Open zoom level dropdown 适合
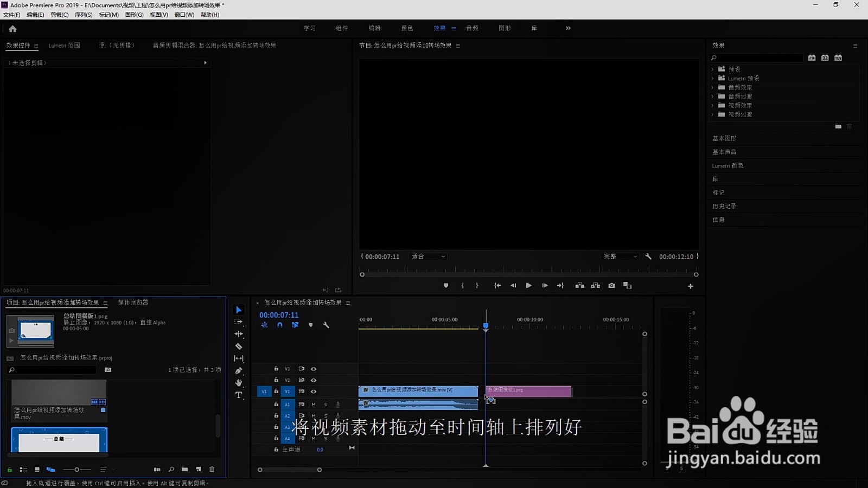 428,256
